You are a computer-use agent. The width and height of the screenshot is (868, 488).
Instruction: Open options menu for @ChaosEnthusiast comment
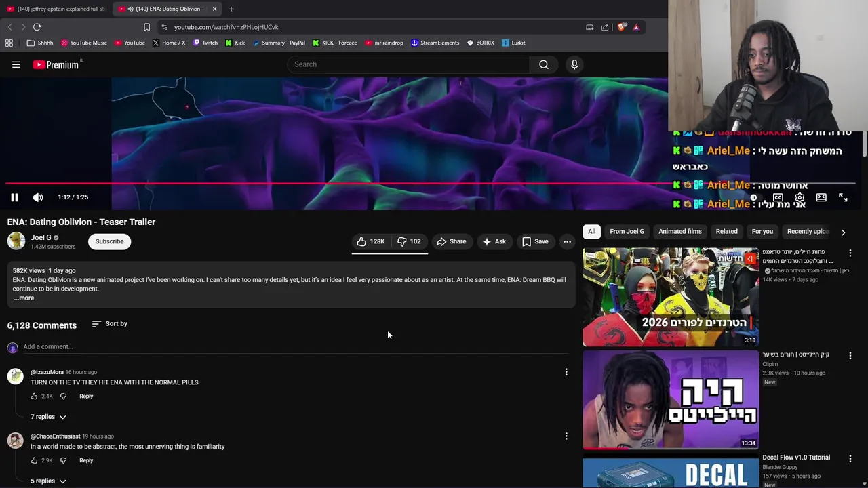tap(566, 436)
